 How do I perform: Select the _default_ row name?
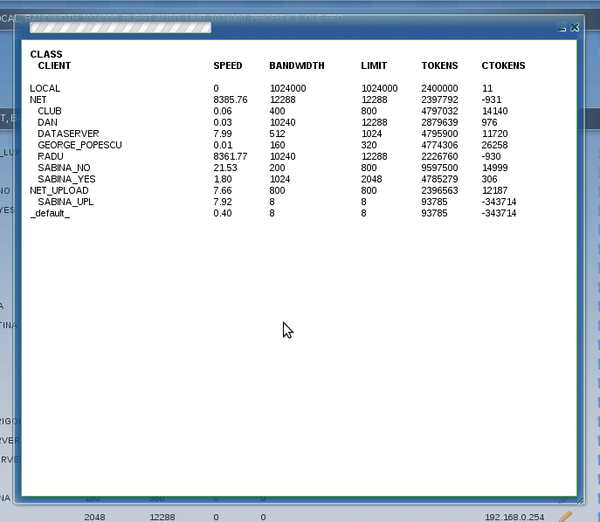50,213
